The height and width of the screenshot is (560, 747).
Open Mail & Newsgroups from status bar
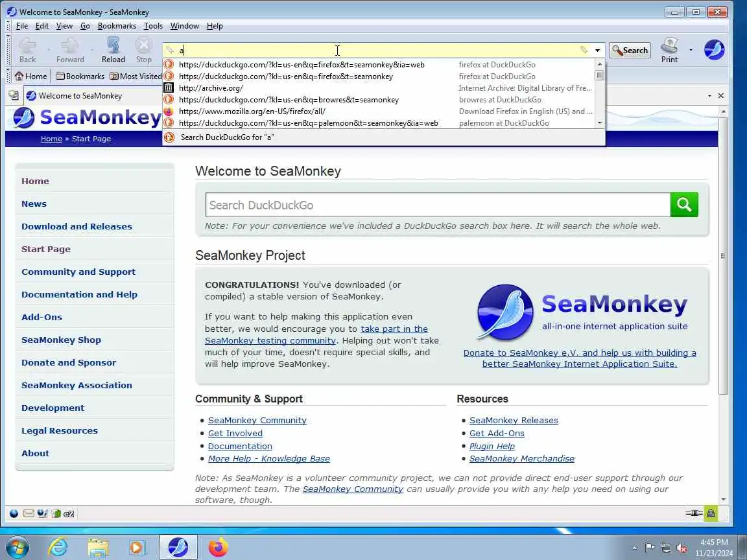pyautogui.click(x=29, y=513)
